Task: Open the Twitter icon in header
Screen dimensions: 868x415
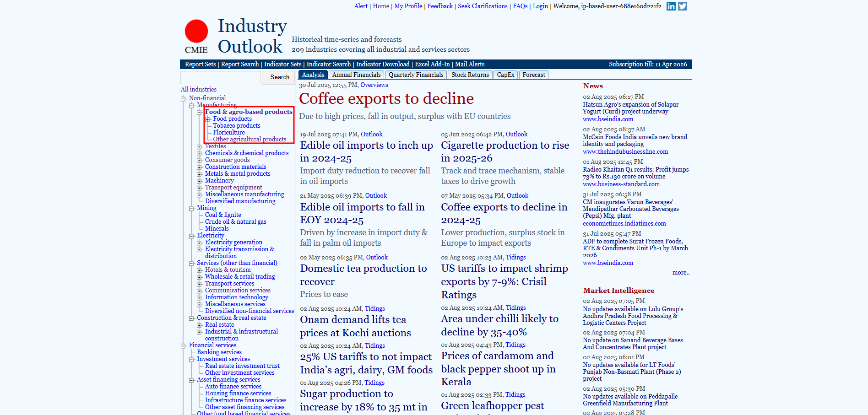Action: click(x=682, y=6)
